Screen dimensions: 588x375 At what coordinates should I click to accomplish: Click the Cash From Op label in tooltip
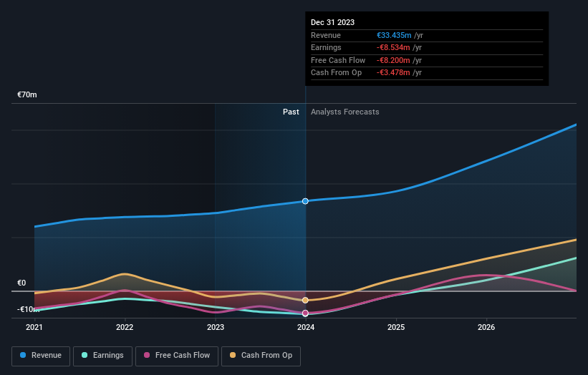tap(336, 73)
